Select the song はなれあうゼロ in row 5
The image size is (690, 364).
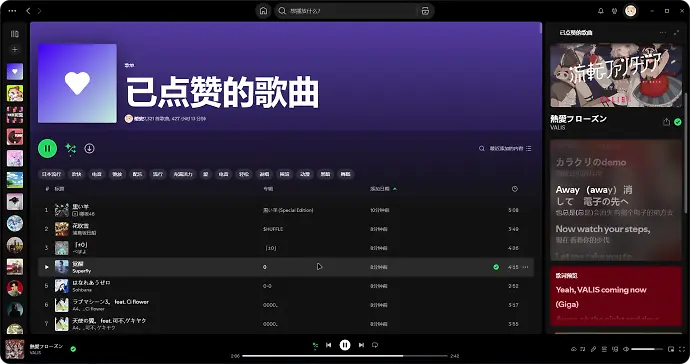click(x=91, y=283)
